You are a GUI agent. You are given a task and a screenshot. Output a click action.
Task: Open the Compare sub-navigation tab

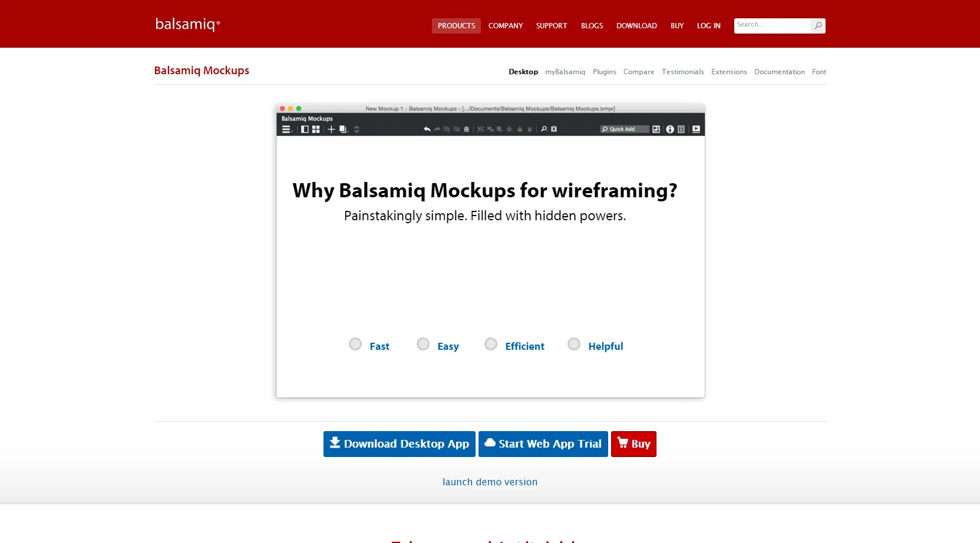click(x=639, y=72)
